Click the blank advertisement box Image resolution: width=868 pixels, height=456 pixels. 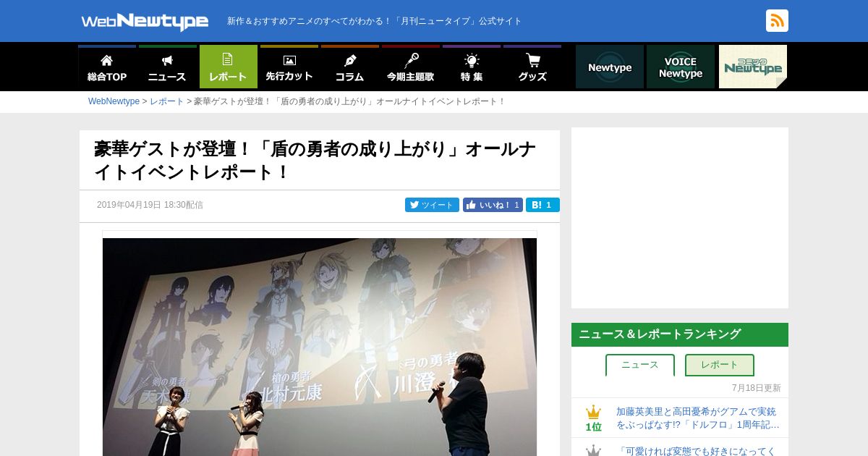680,218
